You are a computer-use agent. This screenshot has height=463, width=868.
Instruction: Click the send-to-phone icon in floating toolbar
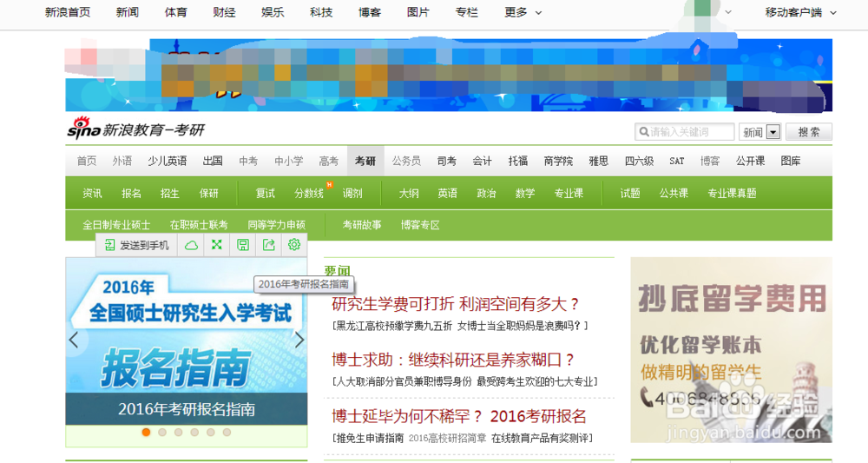point(109,245)
